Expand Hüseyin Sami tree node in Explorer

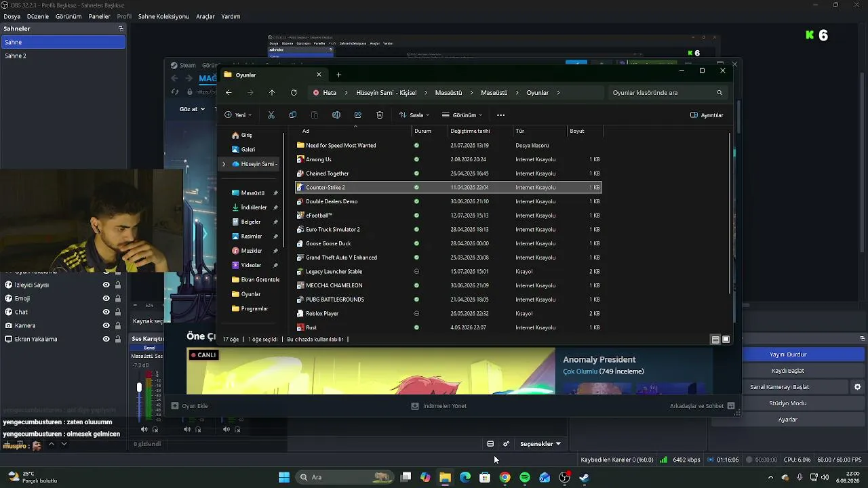point(224,164)
